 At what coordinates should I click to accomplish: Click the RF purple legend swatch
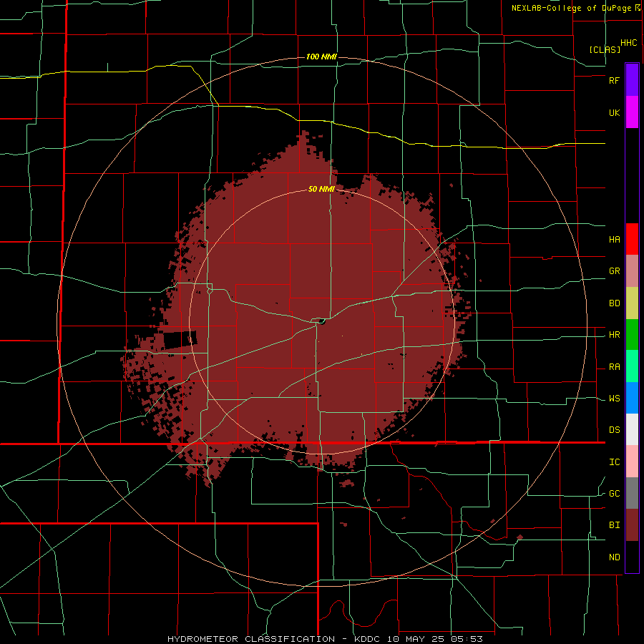pos(632,80)
